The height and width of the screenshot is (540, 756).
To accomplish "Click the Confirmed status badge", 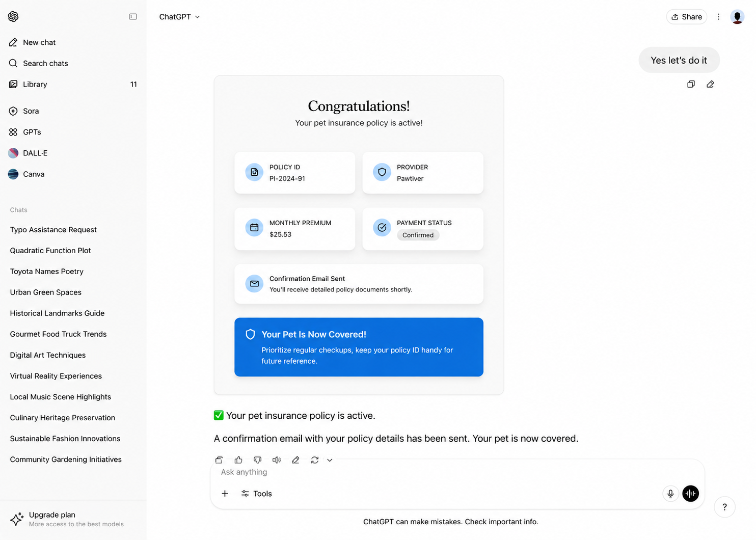I will click(418, 235).
